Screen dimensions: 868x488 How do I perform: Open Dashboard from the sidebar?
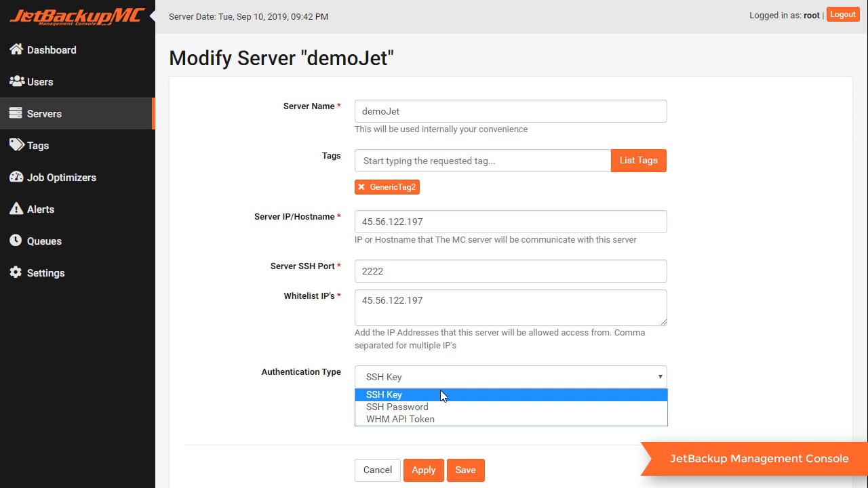pyautogui.click(x=52, y=50)
